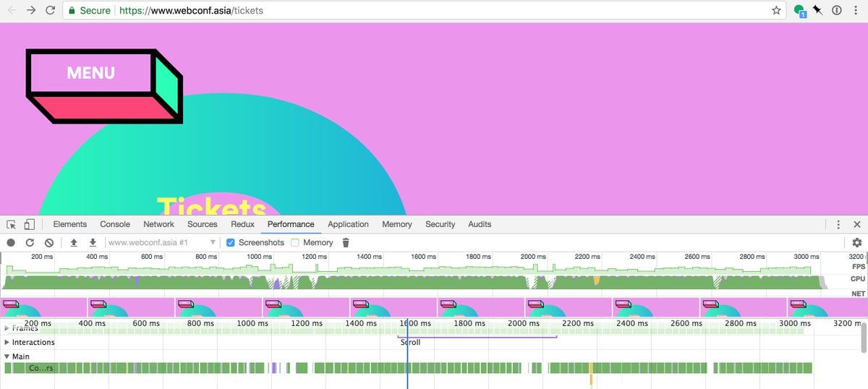Image resolution: width=868 pixels, height=389 pixels.
Task: Bookmark this page with the star icon
Action: (x=776, y=10)
